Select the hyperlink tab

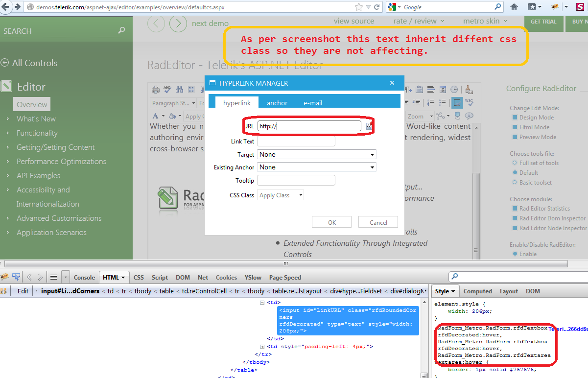click(237, 102)
